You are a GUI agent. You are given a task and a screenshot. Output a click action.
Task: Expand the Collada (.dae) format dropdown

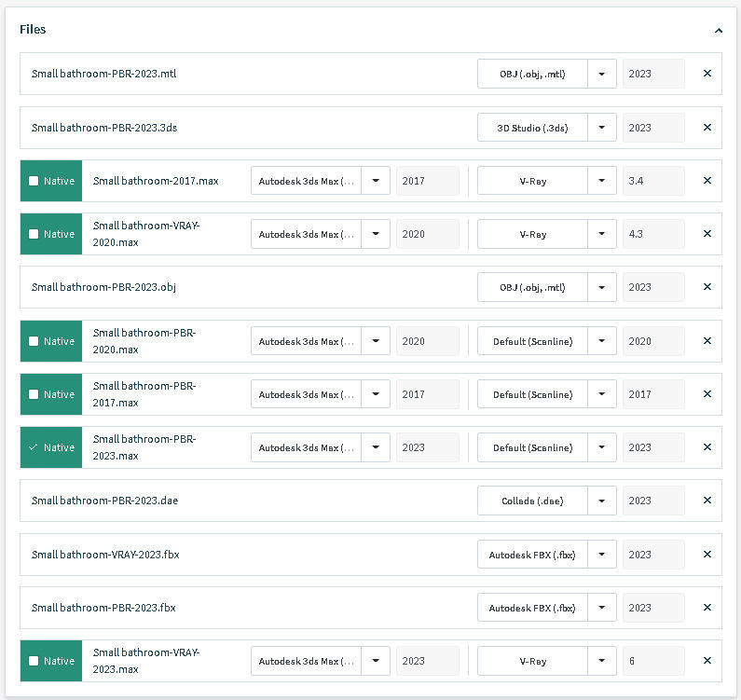602,501
